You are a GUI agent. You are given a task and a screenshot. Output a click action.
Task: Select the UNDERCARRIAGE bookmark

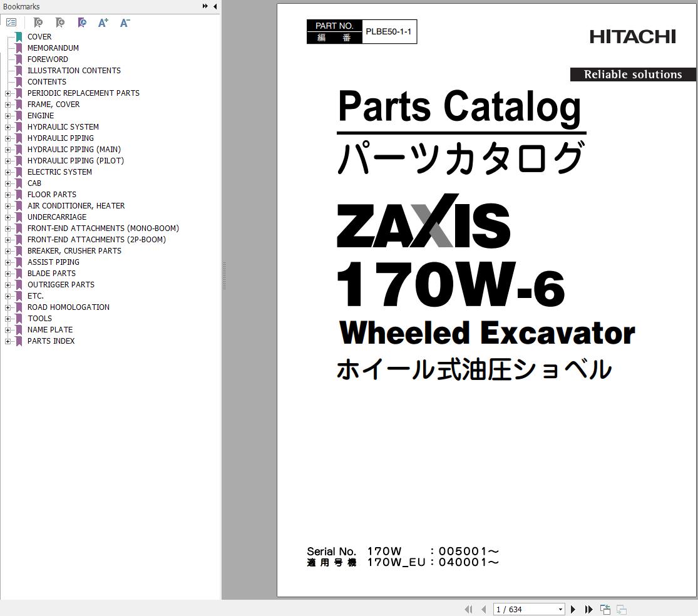click(x=57, y=217)
